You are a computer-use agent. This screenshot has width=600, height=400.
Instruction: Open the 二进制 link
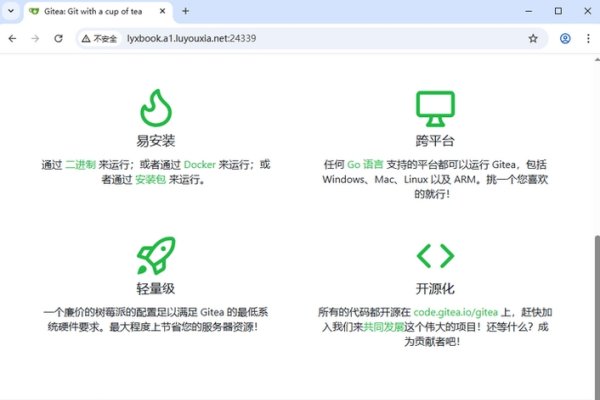tap(80, 164)
